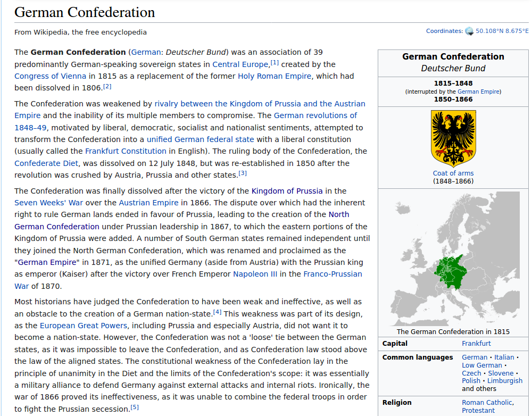Follow the Franco-Prussian War link
The height and width of the screenshot is (416, 532).
332,274
